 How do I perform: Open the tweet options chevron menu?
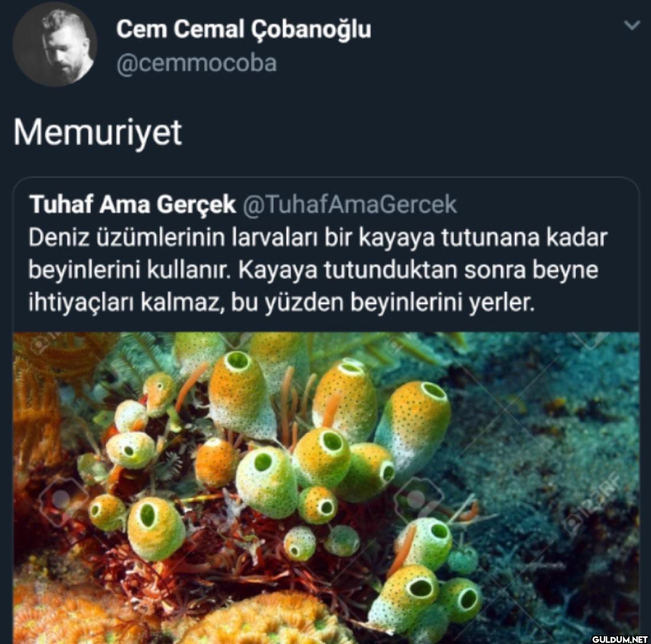(x=632, y=25)
